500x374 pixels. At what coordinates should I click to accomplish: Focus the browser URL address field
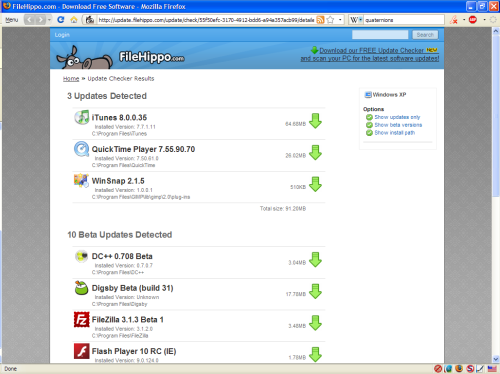click(x=206, y=20)
